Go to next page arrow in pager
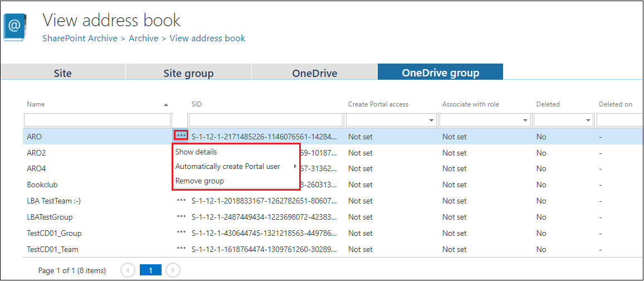 pyautogui.click(x=173, y=270)
